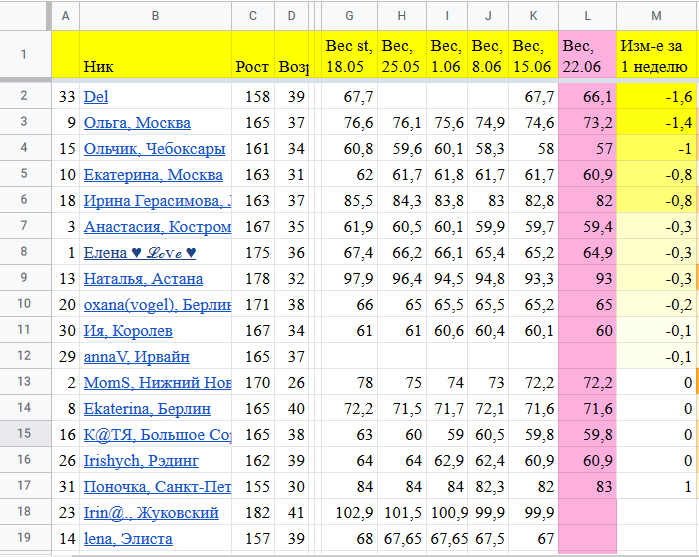Select row 15 header
This screenshot has width=699, height=557.
pos(24,435)
